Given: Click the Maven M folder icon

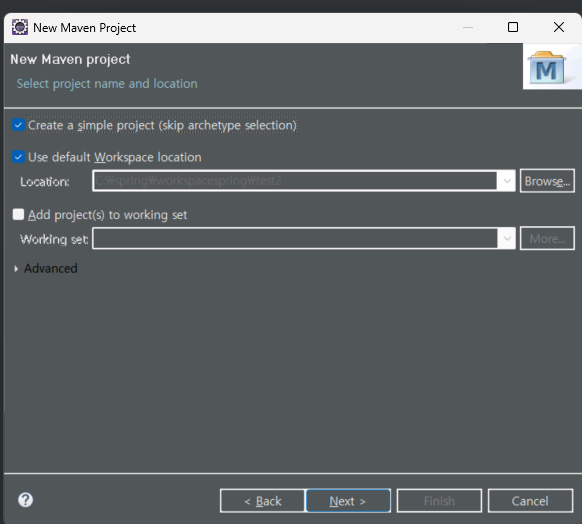Looking at the screenshot, I should coord(546,68).
